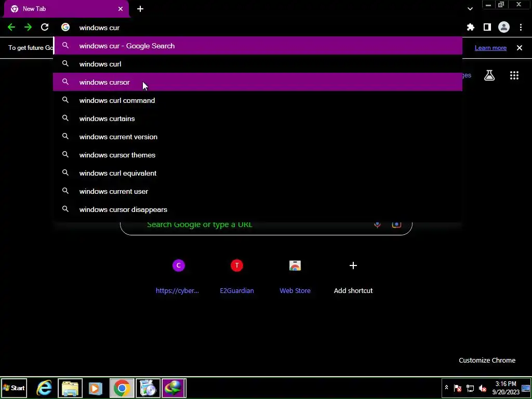Image resolution: width=532 pixels, height=399 pixels.
Task: Close the New Tab tab
Action: pyautogui.click(x=121, y=9)
